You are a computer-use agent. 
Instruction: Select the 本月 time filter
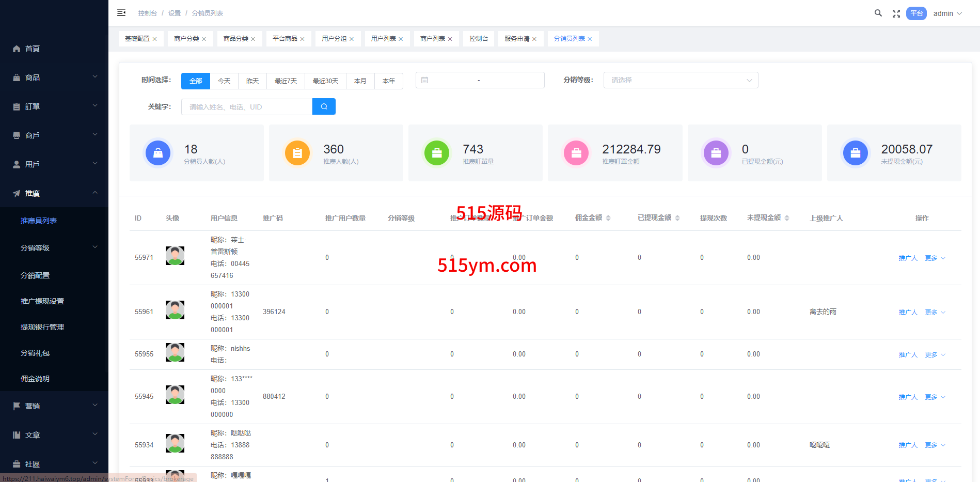coord(360,81)
